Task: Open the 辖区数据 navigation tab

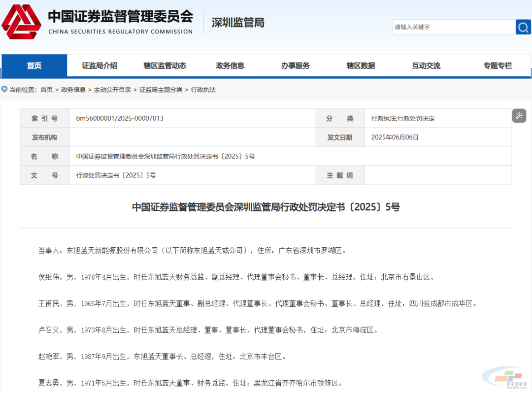Action: [361, 65]
